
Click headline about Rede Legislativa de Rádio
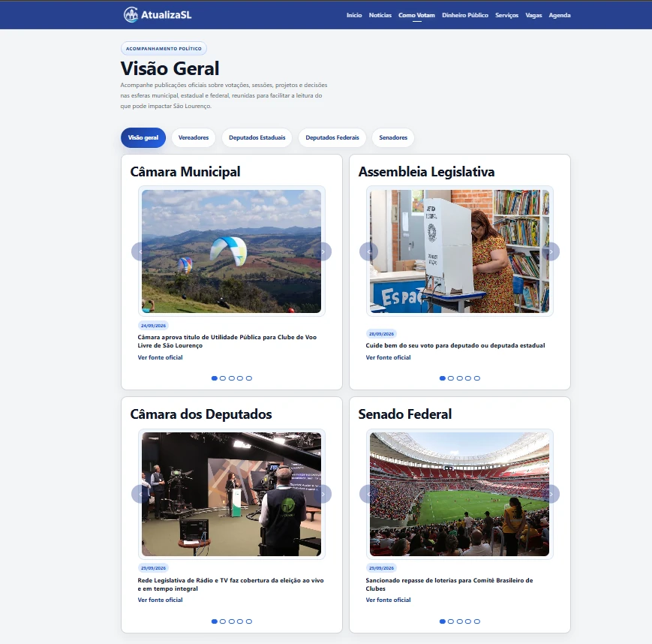(230, 584)
